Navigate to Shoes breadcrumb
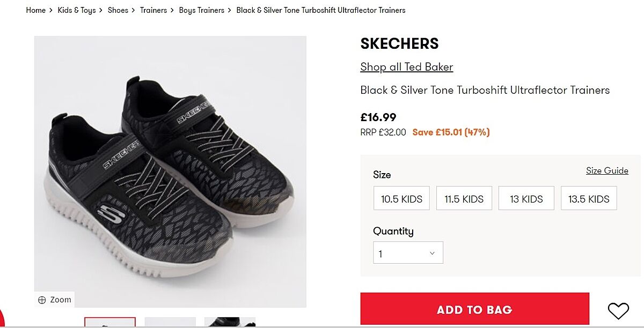The height and width of the screenshot is (328, 644). point(118,10)
